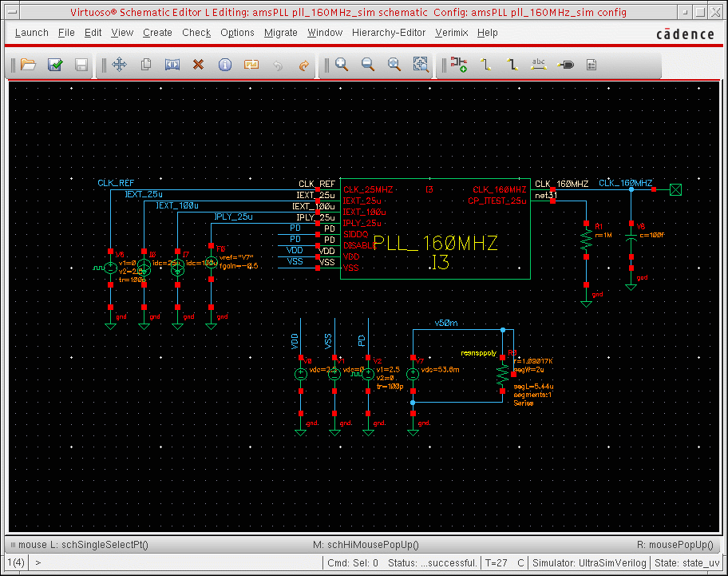The height and width of the screenshot is (576, 728).
Task: Open the Hierarchy-Editor menu
Action: pyautogui.click(x=388, y=33)
